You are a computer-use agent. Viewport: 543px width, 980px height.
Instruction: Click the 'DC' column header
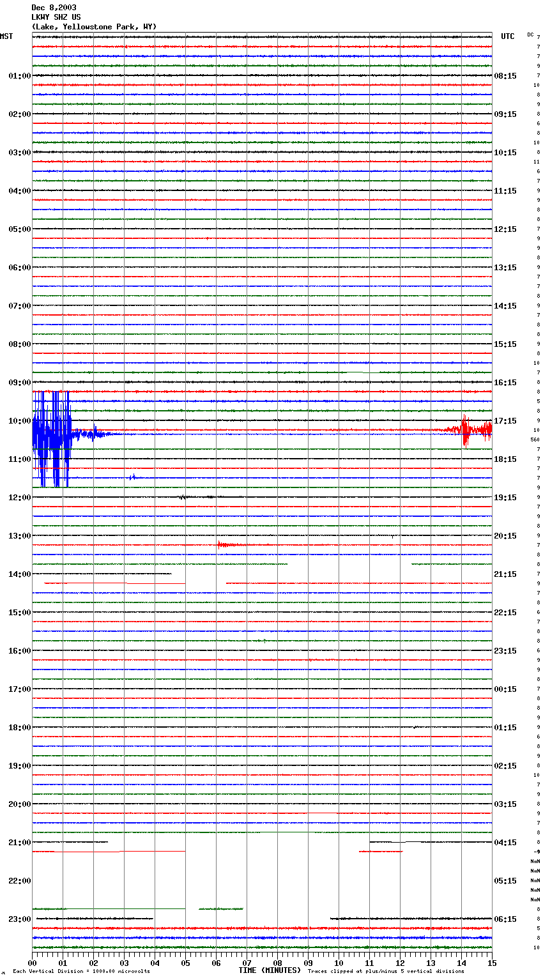pyautogui.click(x=530, y=34)
